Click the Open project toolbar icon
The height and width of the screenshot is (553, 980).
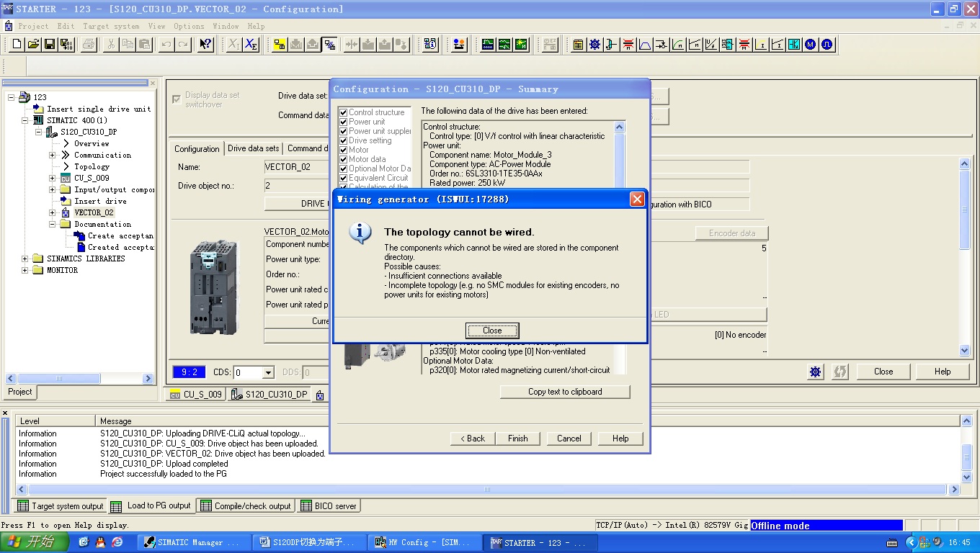33,45
